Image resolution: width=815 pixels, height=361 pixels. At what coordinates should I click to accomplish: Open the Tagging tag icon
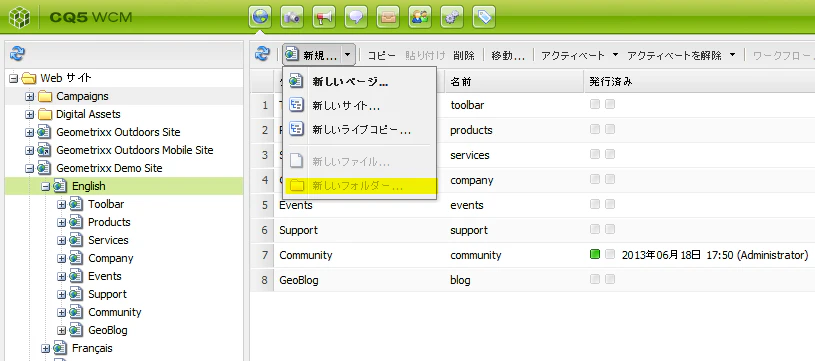484,17
